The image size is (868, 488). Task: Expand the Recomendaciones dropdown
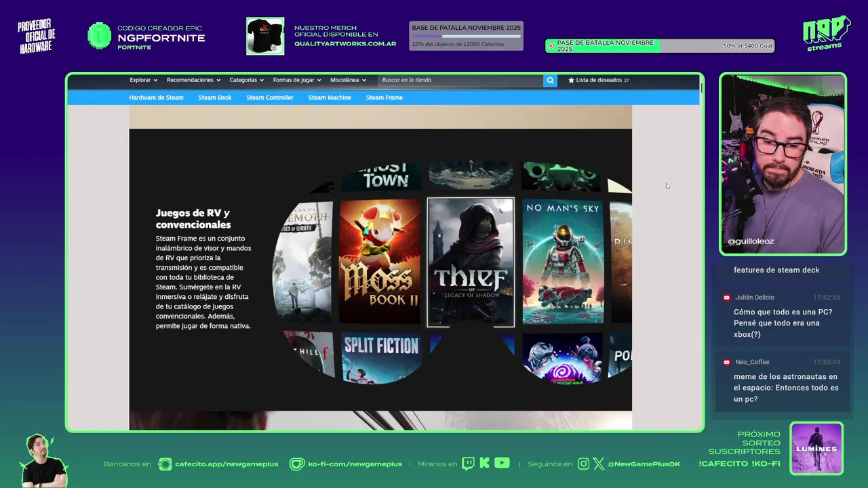pos(193,80)
